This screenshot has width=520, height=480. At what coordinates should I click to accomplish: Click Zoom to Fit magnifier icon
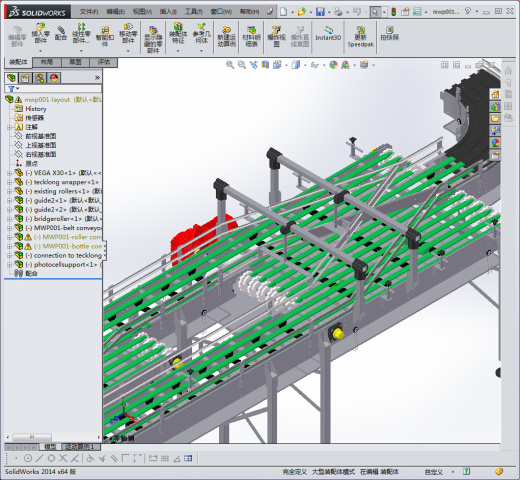230,65
